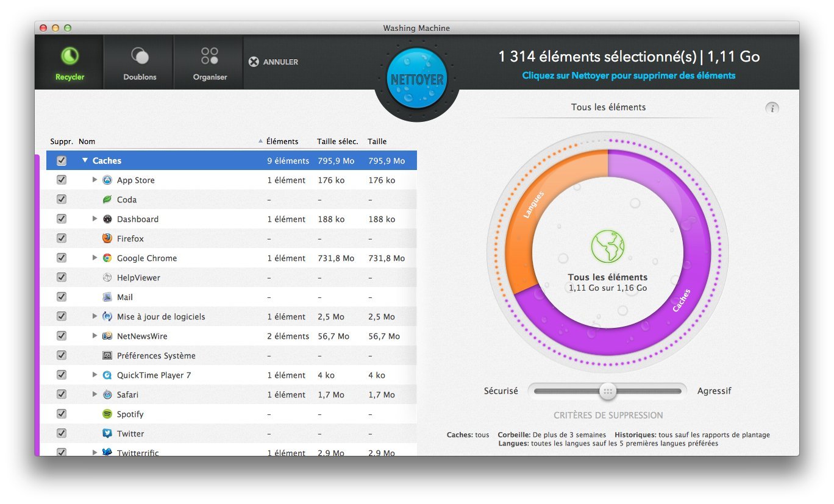Toggle the Spotify checkbox

(x=61, y=414)
